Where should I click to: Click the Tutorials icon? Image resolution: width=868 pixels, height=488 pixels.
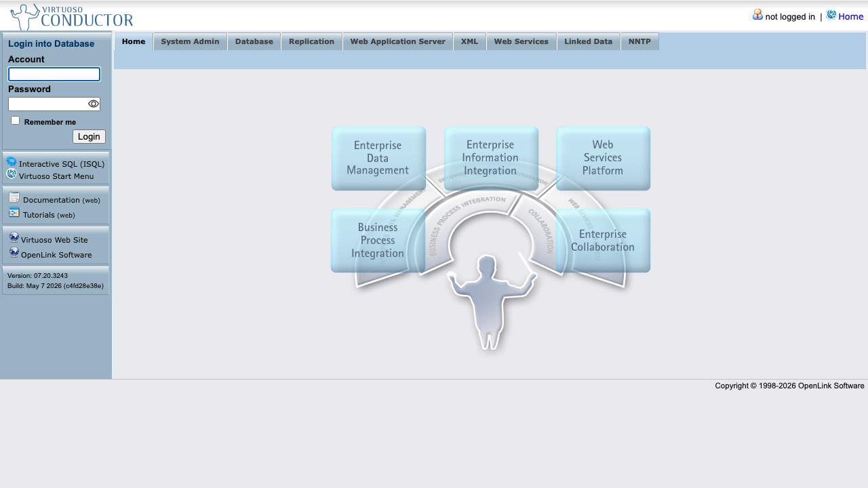[x=14, y=212]
